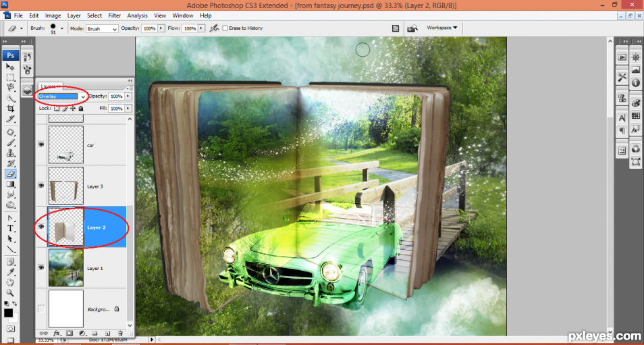Viewport: 644px width, 345px height.
Task: Select the Eraser tool in toolbox
Action: click(x=10, y=174)
